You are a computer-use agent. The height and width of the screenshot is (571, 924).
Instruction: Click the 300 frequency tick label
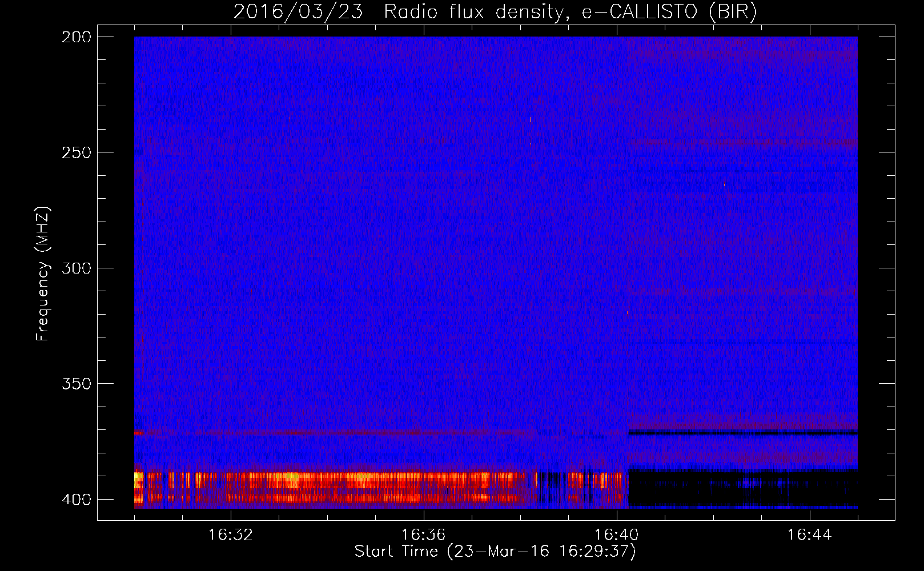click(77, 268)
